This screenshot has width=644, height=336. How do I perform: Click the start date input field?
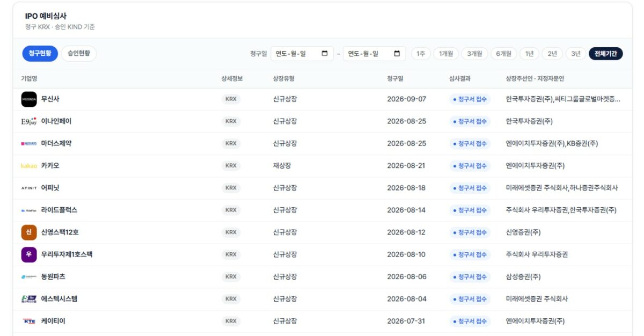tap(302, 54)
